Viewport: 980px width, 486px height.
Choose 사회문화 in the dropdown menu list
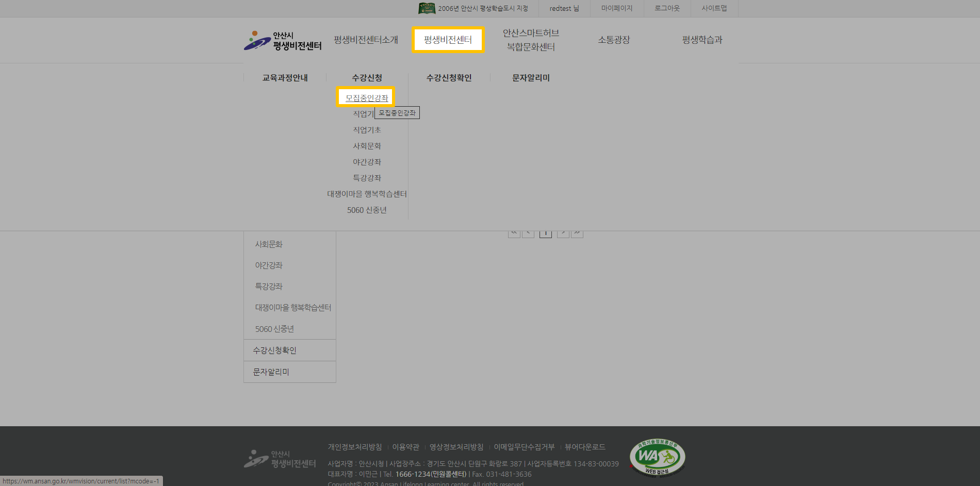[x=367, y=146]
